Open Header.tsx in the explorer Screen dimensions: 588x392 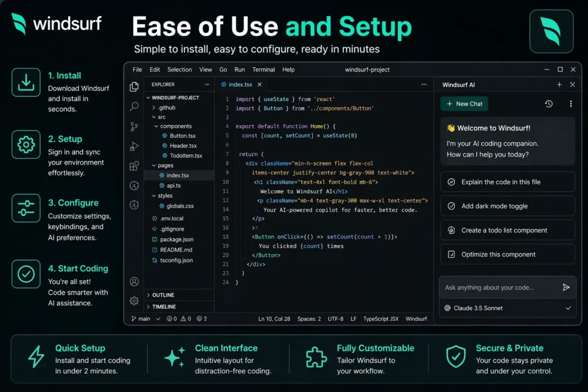[x=179, y=146]
